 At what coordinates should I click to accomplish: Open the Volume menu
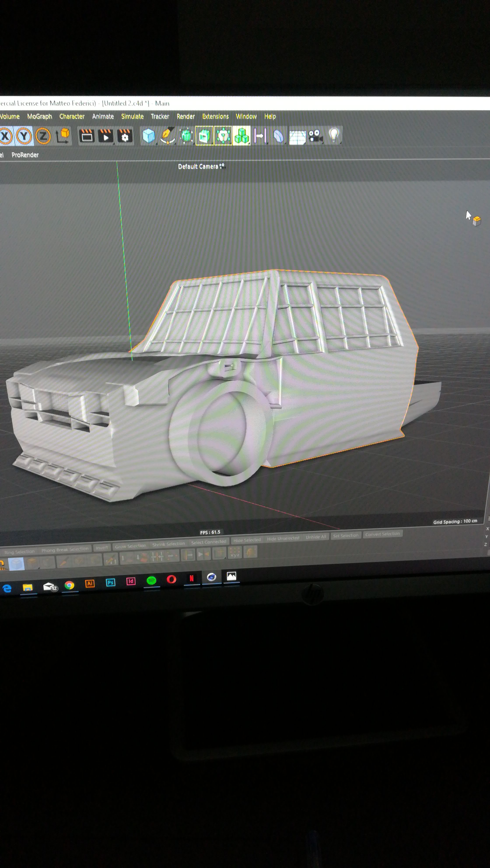(x=9, y=117)
